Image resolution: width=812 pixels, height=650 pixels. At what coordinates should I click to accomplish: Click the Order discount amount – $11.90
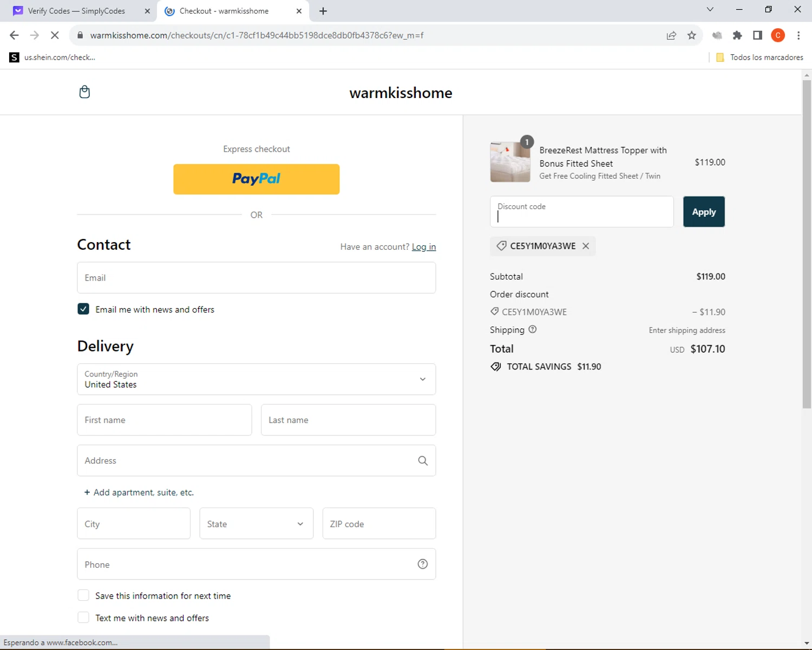coord(709,312)
